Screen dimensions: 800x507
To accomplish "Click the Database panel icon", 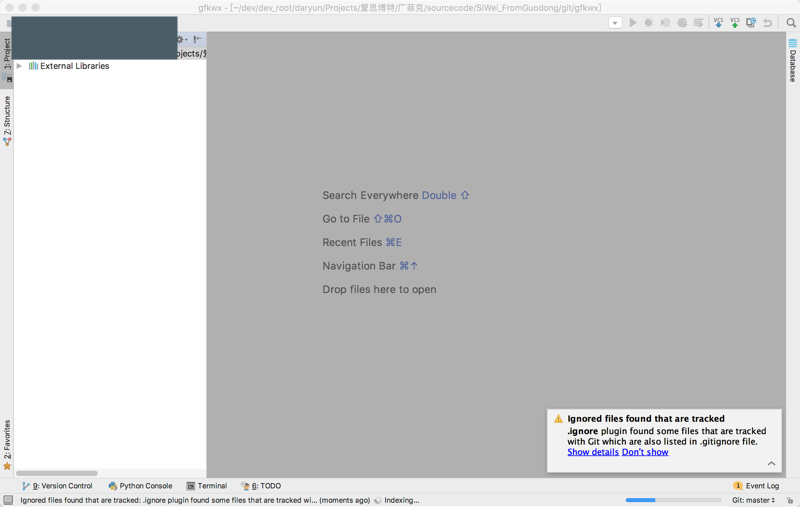I will pyautogui.click(x=793, y=43).
